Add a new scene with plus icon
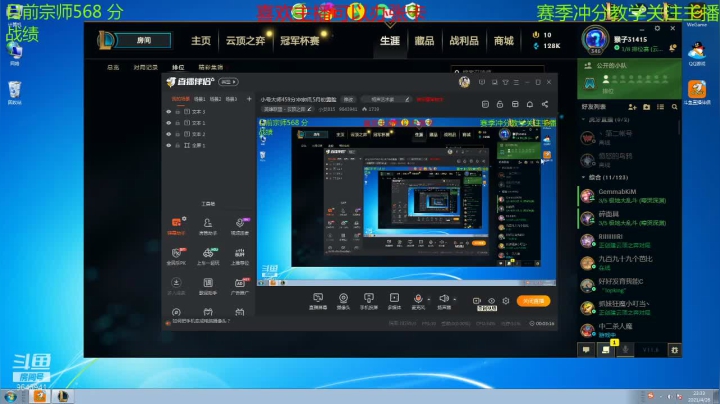 click(249, 99)
